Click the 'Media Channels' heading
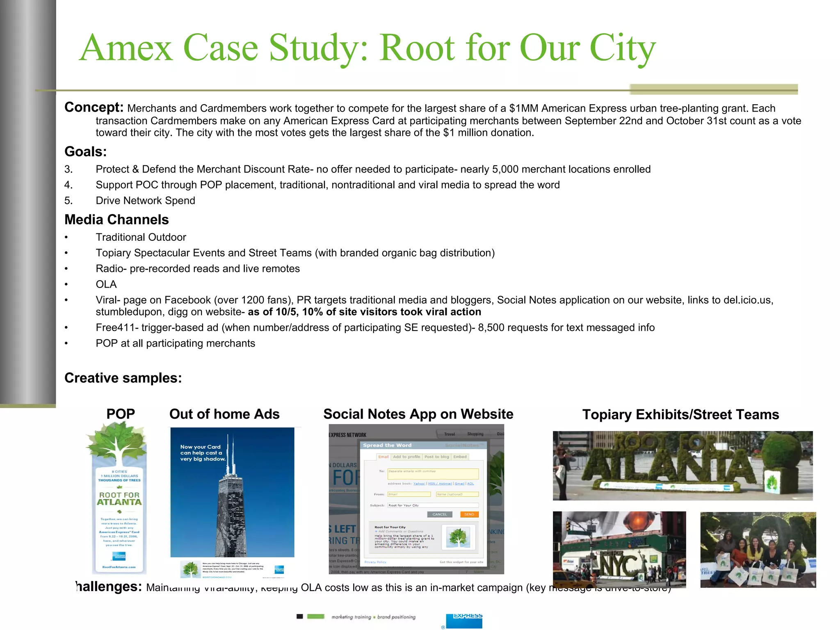Image resolution: width=840 pixels, height=630 pixels. tap(116, 220)
